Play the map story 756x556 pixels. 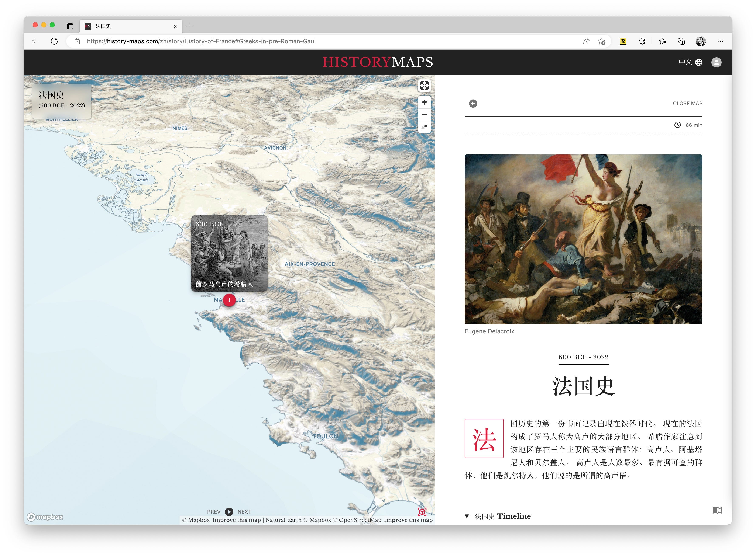click(x=229, y=512)
